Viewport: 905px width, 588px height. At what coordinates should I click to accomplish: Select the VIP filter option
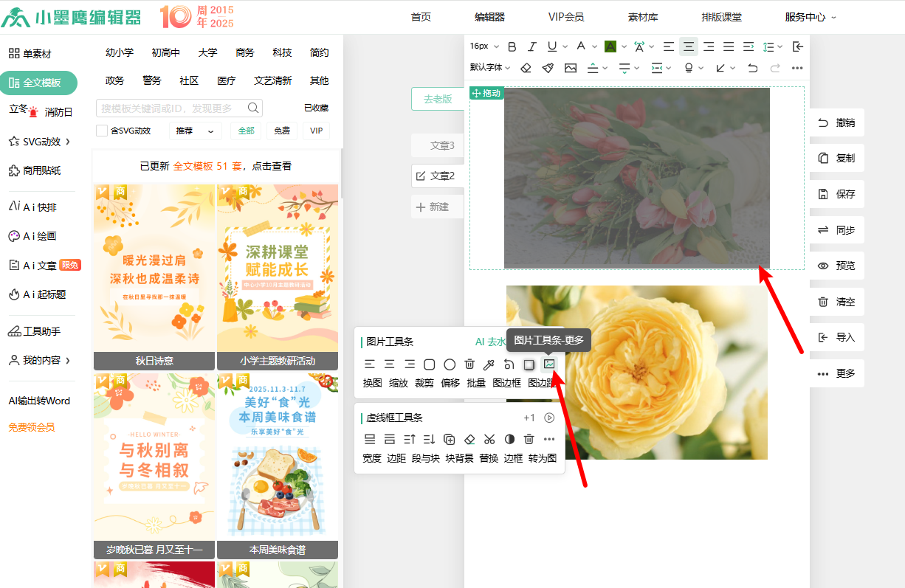[x=316, y=131]
